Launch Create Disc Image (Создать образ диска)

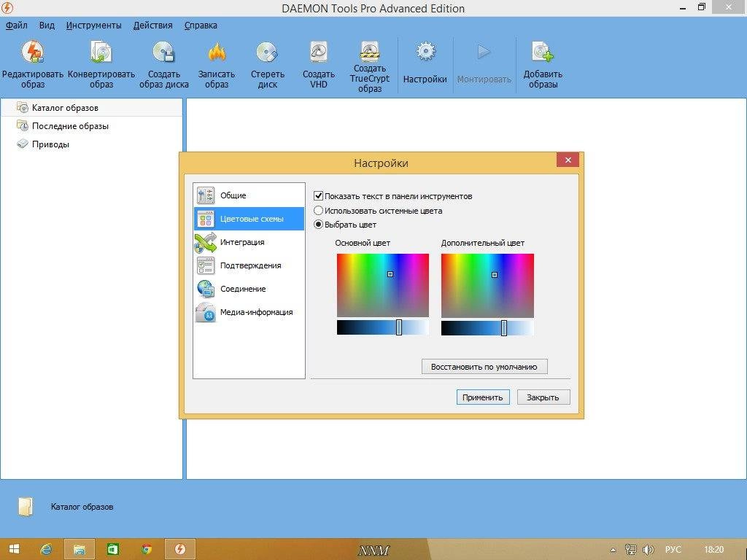[x=164, y=52]
